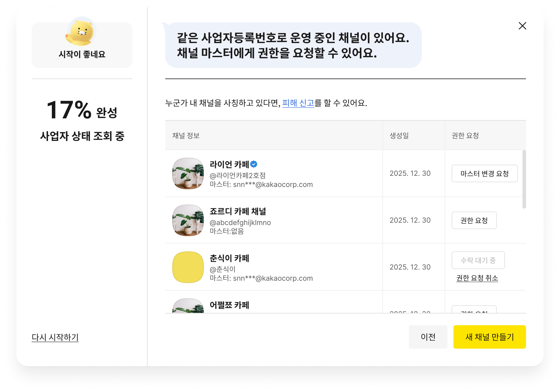Select the 죠르디 카페 채널 profile image
560x392 pixels.
[x=188, y=220]
